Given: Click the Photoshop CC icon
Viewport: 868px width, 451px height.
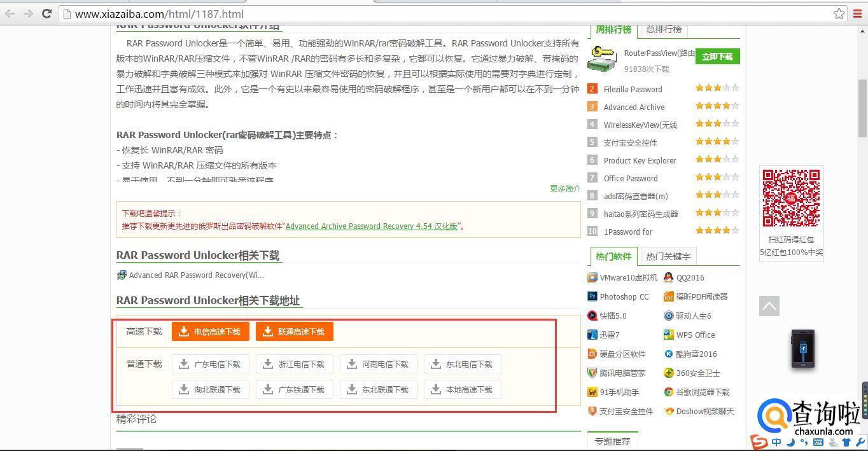Looking at the screenshot, I should (592, 296).
